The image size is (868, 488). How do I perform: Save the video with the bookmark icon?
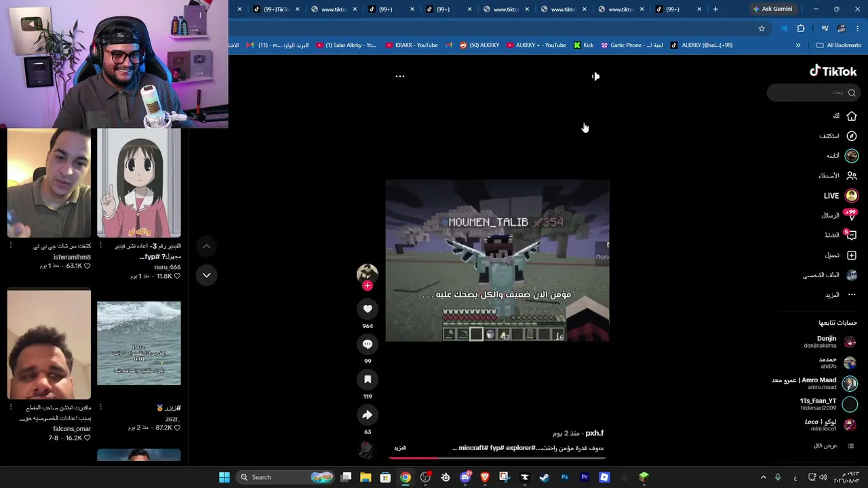(x=368, y=380)
